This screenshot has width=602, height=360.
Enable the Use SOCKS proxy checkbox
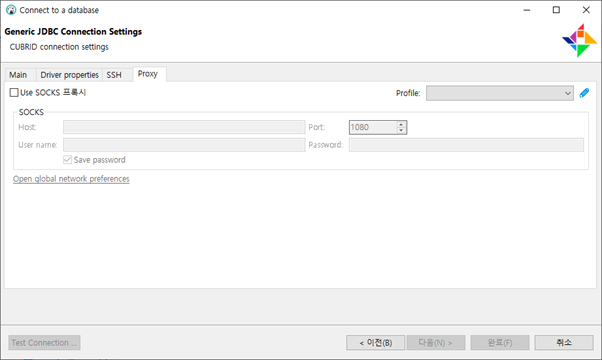(14, 92)
